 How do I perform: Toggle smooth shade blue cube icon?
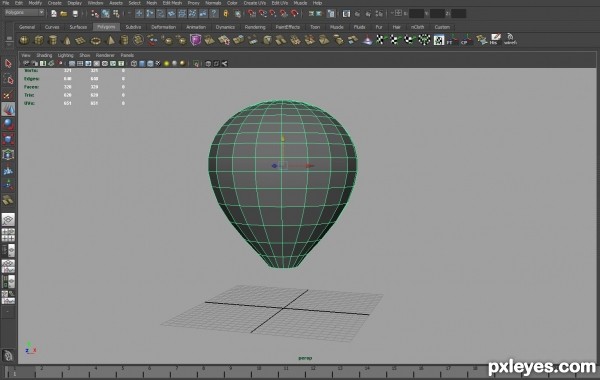pyautogui.click(x=142, y=64)
